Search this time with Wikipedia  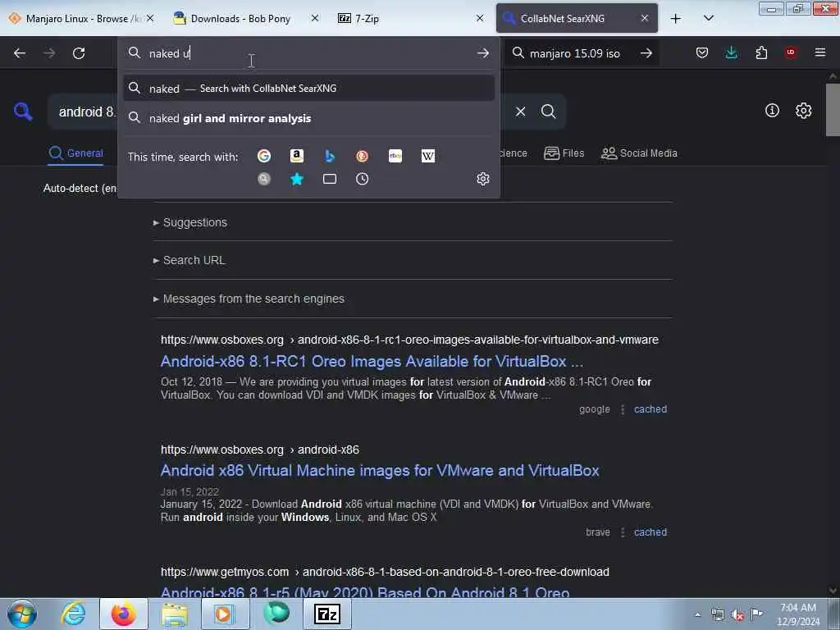point(428,156)
